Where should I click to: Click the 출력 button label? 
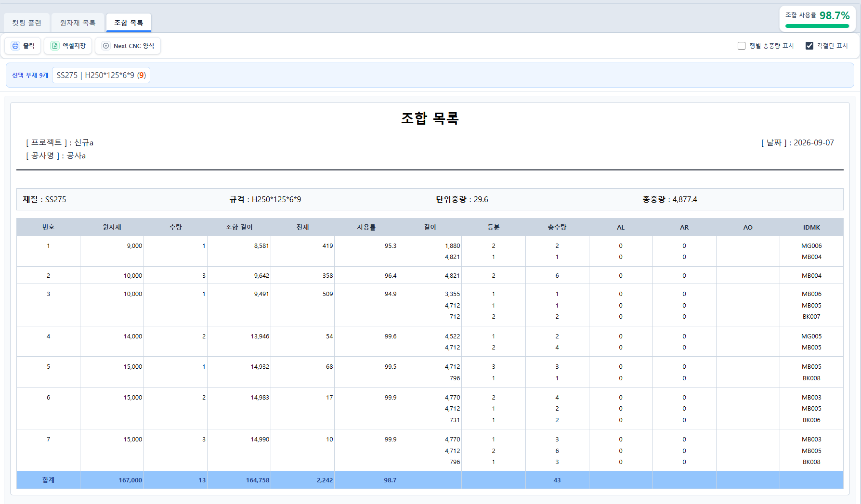(29, 46)
